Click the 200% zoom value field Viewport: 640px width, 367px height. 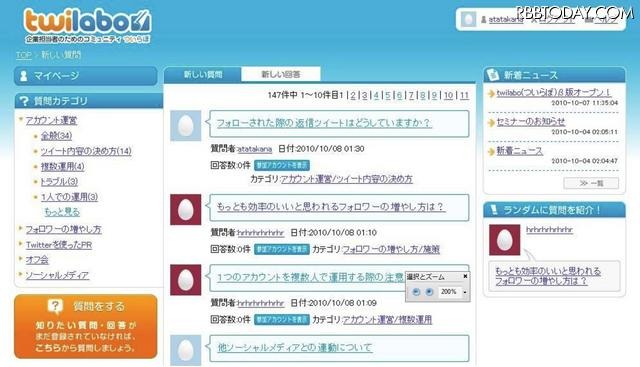(x=449, y=292)
